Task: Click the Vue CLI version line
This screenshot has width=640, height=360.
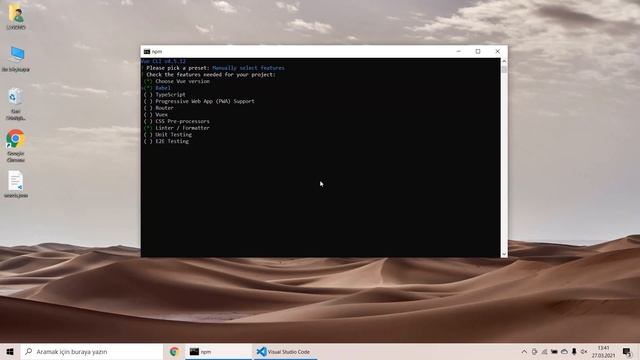Action: coord(163,61)
